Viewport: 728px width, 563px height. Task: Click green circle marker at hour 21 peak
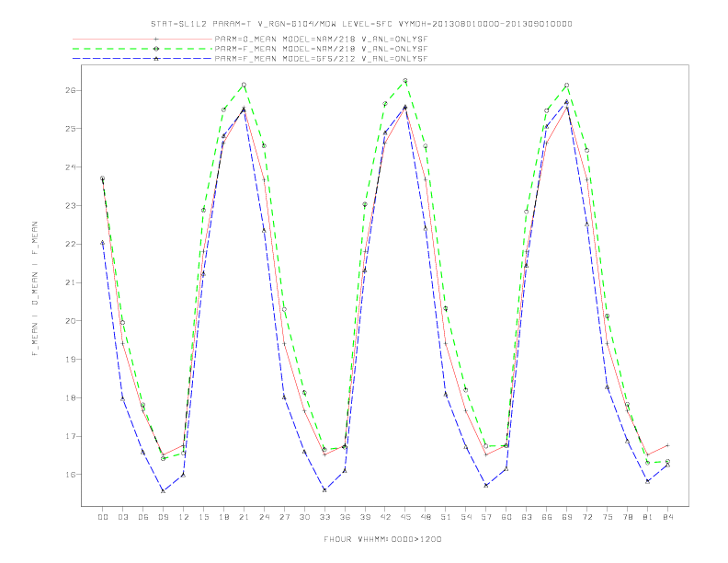tap(244, 85)
